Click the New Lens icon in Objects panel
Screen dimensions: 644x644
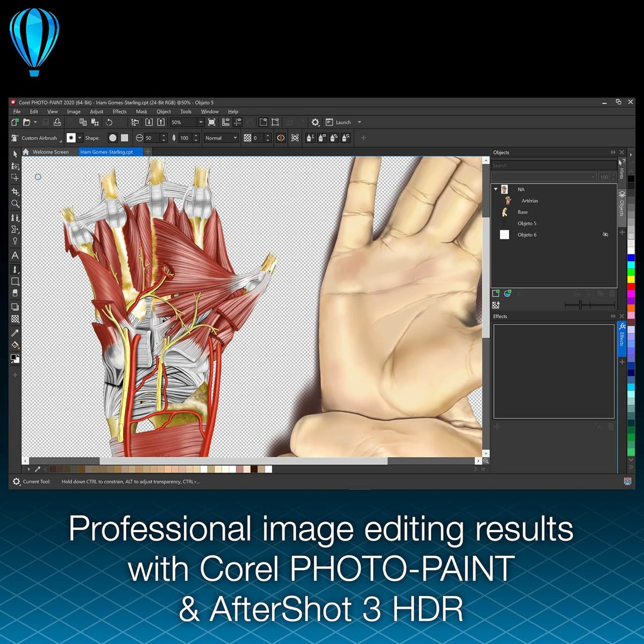pos(507,294)
